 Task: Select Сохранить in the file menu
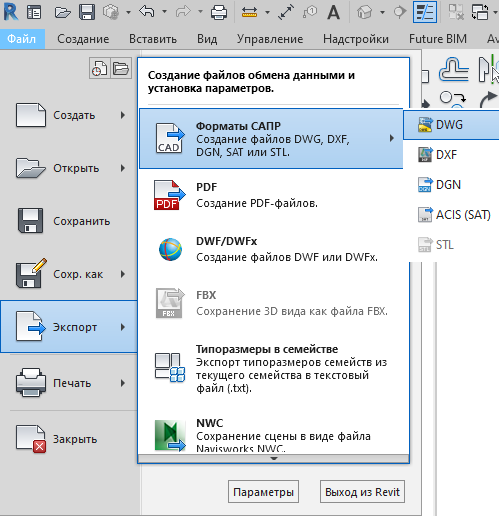[x=68, y=221]
